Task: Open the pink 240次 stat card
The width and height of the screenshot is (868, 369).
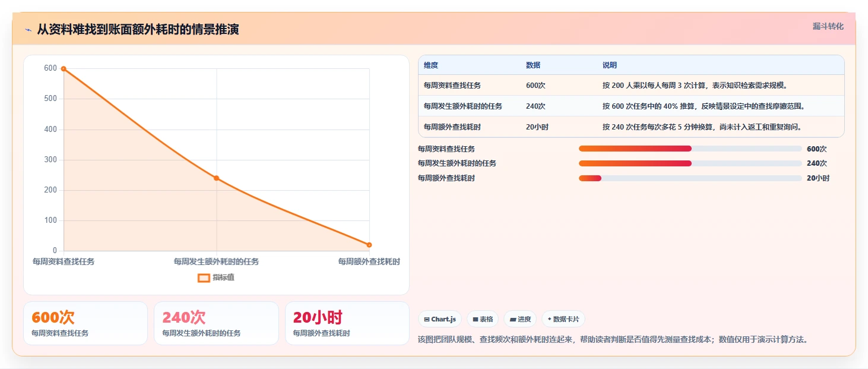Action: pos(216,323)
